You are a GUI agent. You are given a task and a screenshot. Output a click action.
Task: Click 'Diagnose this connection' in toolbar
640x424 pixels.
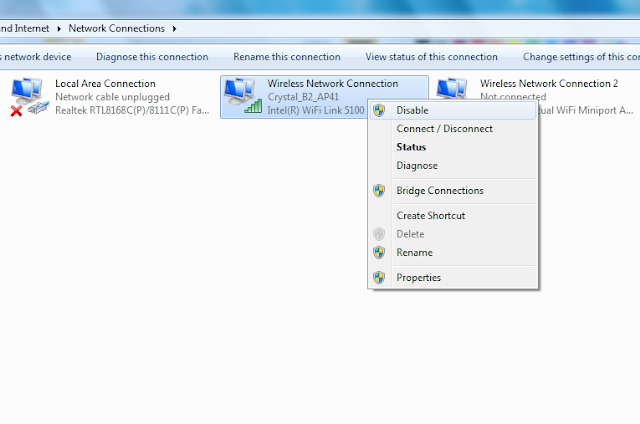(152, 57)
